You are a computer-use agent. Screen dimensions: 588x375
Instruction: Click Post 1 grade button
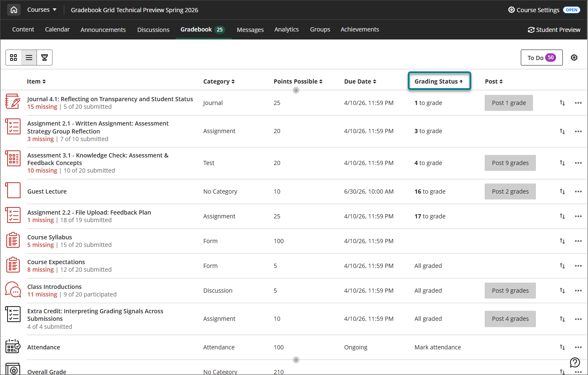509,103
